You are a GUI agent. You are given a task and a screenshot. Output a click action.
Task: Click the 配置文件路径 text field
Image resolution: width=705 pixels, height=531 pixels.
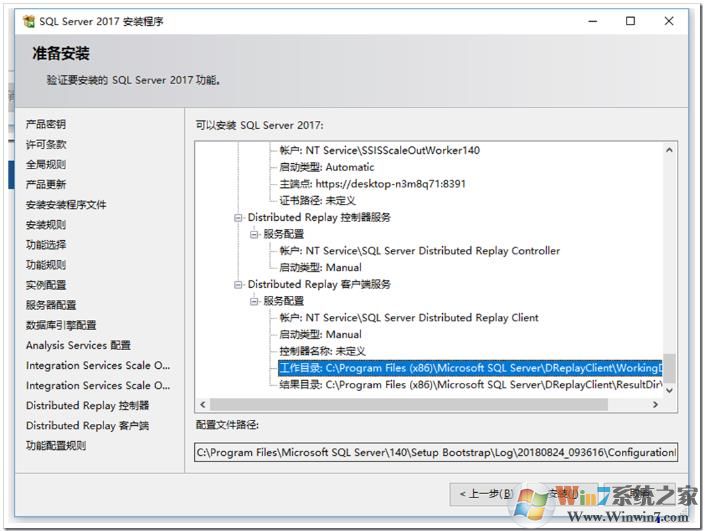(x=436, y=452)
